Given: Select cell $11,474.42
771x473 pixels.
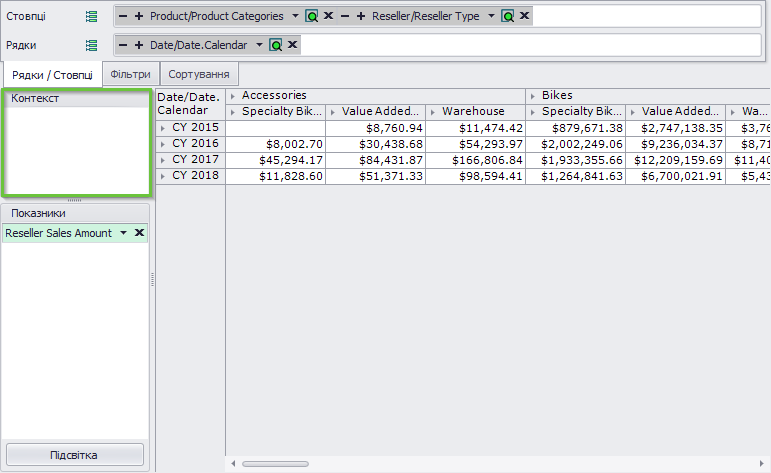Looking at the screenshot, I should [x=475, y=128].
